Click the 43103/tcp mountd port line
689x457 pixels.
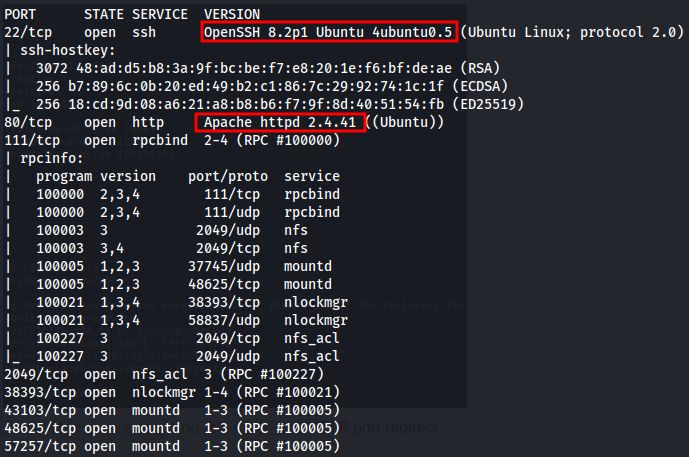click(172, 411)
